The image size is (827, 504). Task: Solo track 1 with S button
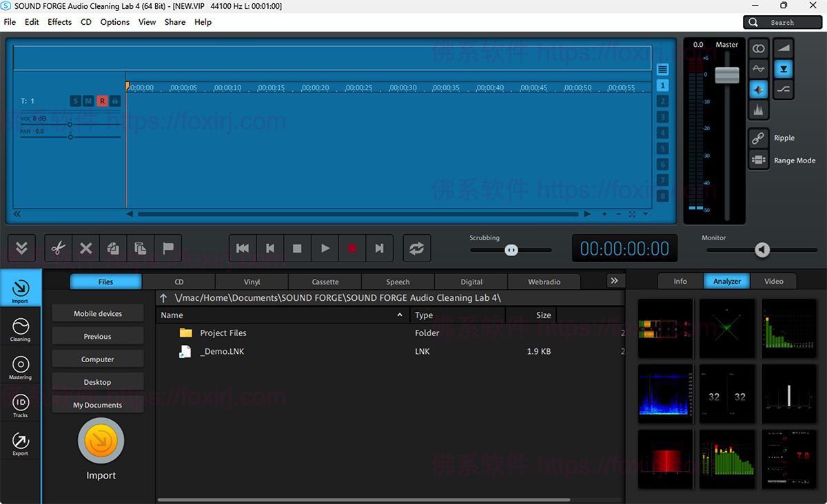(75, 101)
